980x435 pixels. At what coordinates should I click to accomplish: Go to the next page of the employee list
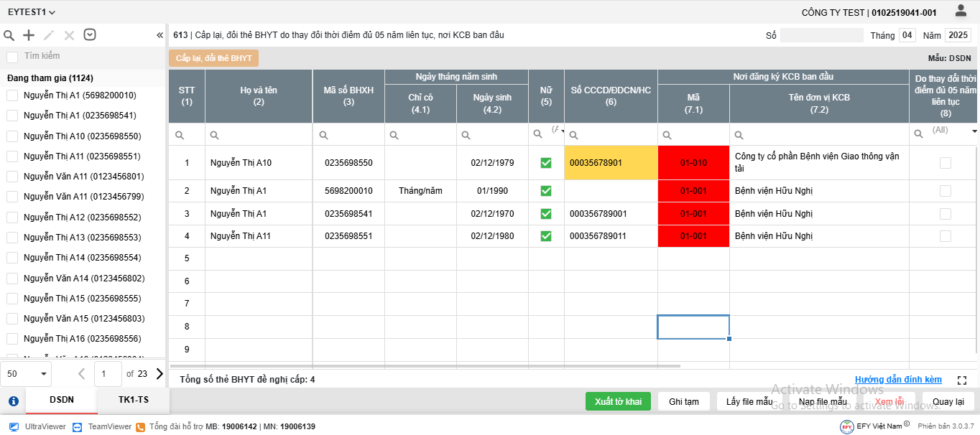click(159, 373)
